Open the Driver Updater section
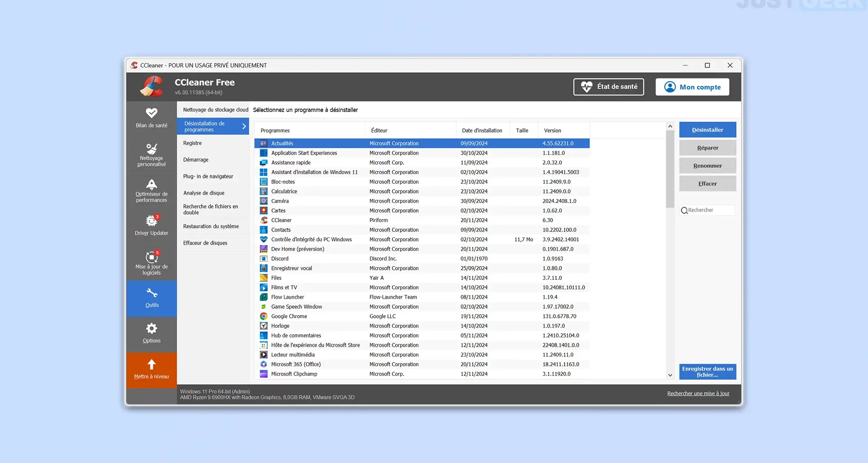The height and width of the screenshot is (463, 868). 151,226
